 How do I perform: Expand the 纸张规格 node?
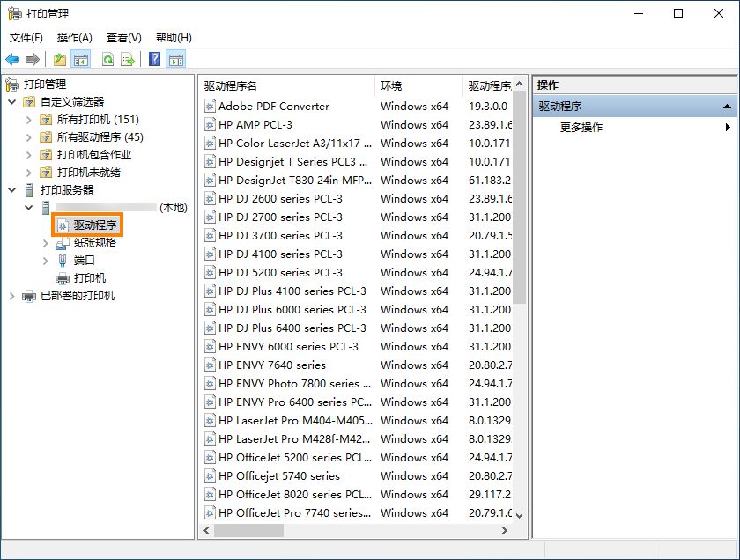click(x=45, y=243)
